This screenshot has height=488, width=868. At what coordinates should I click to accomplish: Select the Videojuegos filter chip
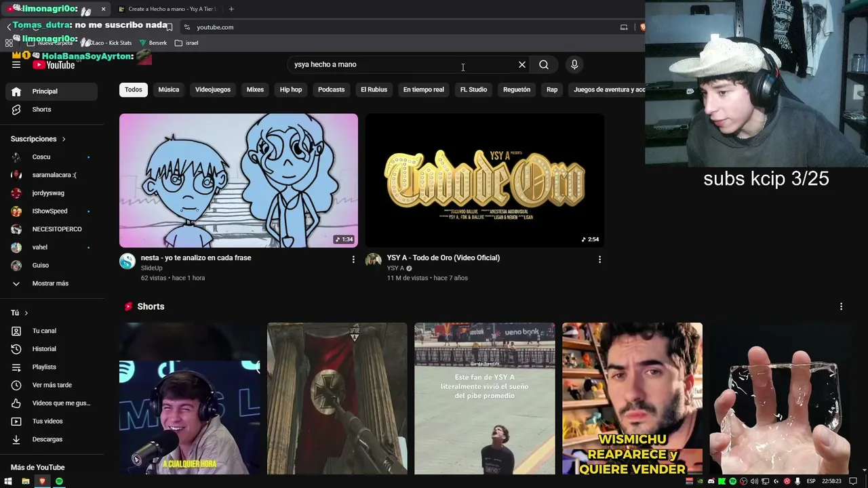pyautogui.click(x=213, y=89)
